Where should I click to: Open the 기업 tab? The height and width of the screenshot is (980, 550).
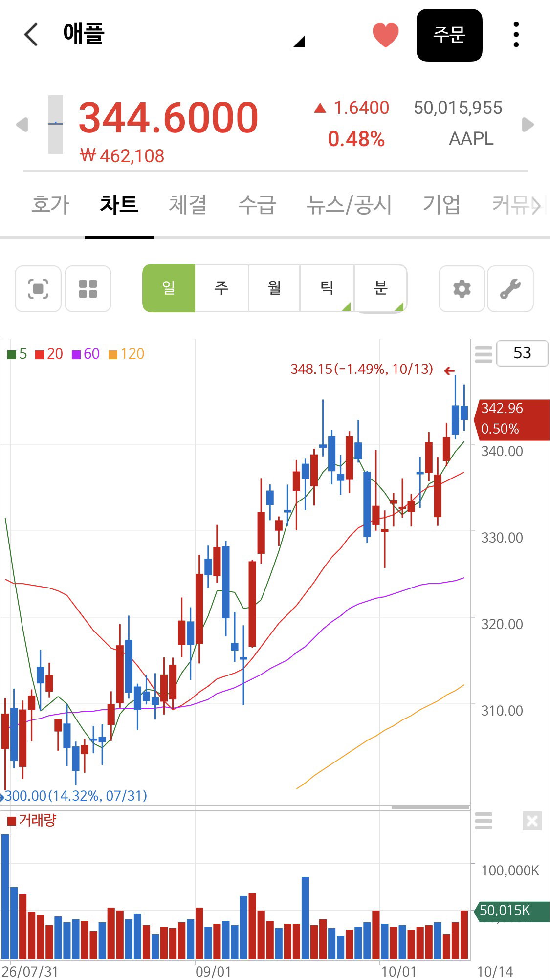pyautogui.click(x=441, y=204)
